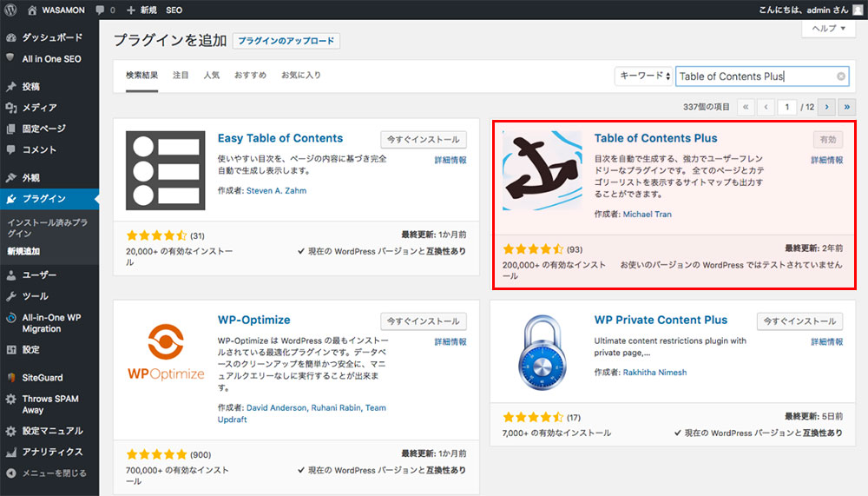
Task: Open author David Anderson link text
Action: pos(276,408)
